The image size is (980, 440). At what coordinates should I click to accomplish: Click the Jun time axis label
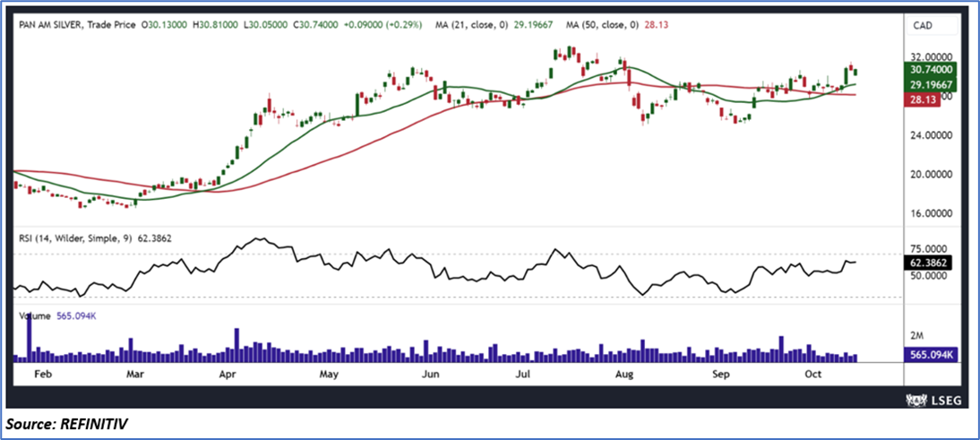[429, 375]
